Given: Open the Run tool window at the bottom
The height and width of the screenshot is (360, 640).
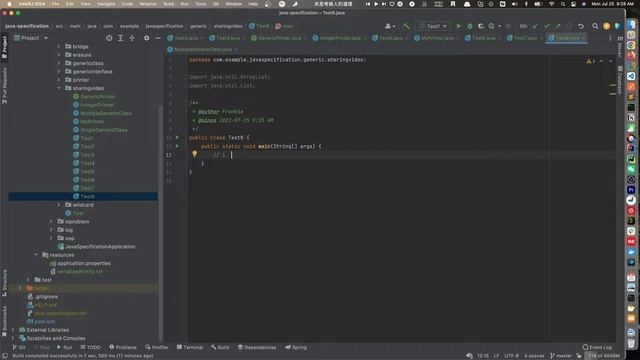Looking at the screenshot, I should [x=64, y=347].
